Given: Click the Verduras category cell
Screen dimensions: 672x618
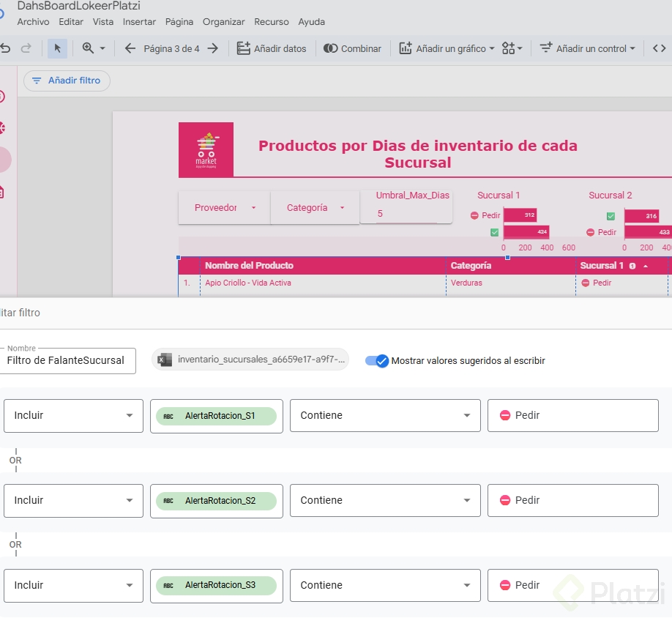Looking at the screenshot, I should (x=466, y=283).
